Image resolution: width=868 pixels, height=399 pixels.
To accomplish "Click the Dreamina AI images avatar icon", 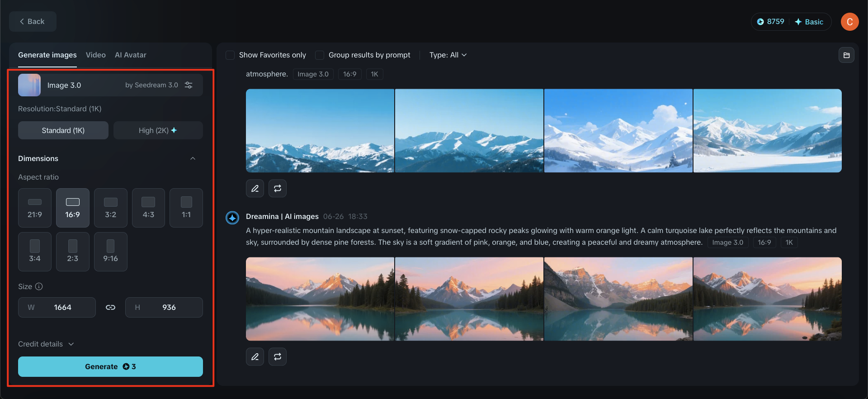I will (232, 218).
